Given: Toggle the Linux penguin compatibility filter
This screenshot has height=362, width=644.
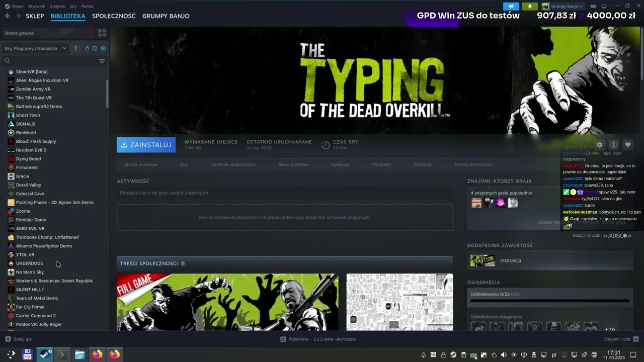Looking at the screenshot, I should [x=87, y=48].
